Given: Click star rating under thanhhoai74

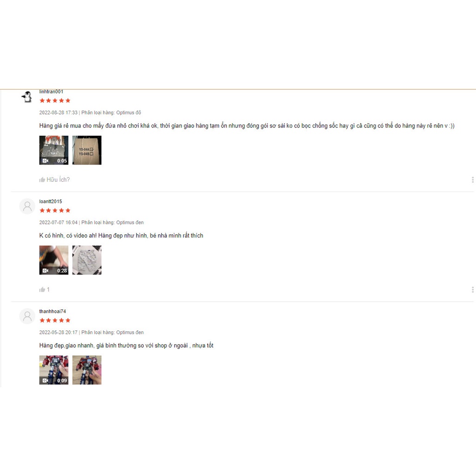Looking at the screenshot, I should [55, 320].
